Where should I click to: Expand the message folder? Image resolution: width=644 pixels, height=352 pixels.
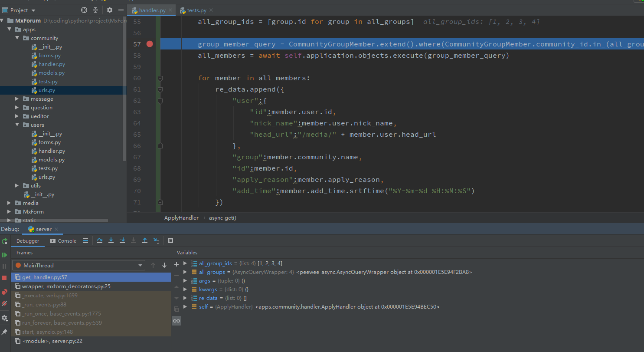17,99
